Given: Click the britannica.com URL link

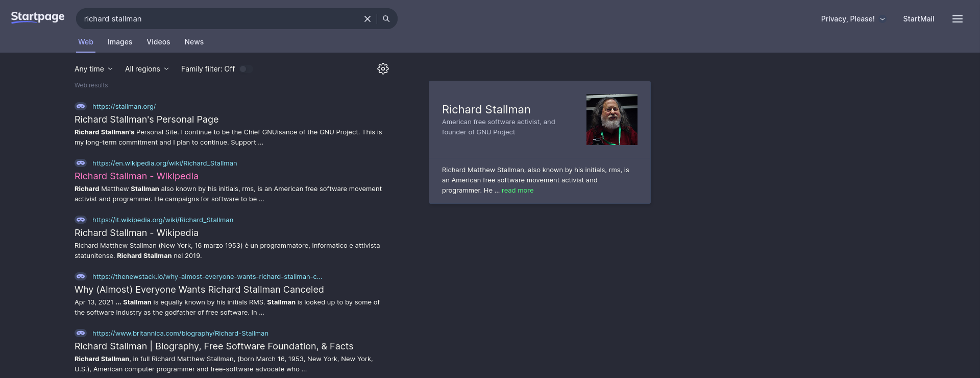Looking at the screenshot, I should click(180, 333).
